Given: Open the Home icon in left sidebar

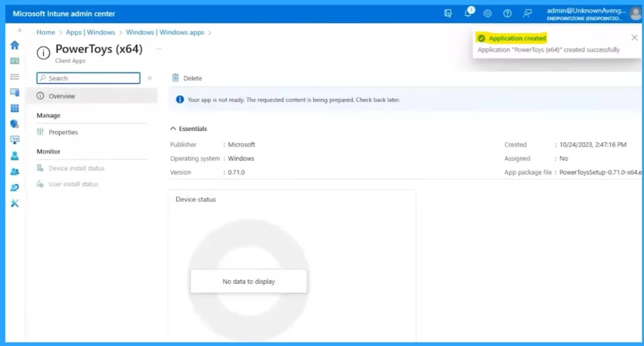Looking at the screenshot, I should (15, 45).
